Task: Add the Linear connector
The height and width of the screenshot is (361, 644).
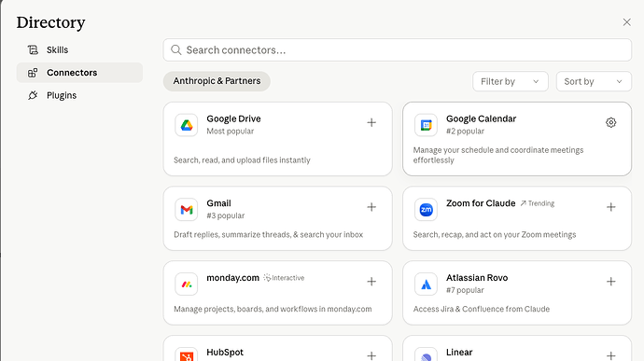Action: (x=610, y=355)
